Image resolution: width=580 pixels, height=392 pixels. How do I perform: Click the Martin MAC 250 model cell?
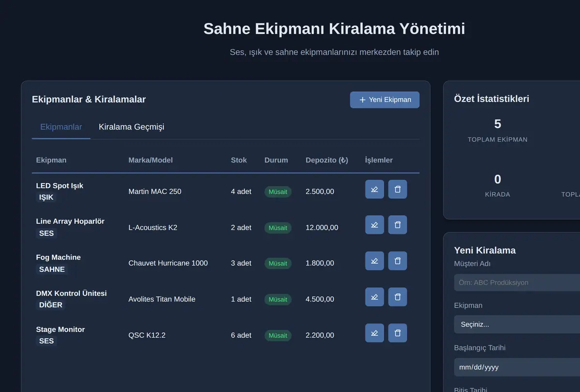[x=155, y=191]
